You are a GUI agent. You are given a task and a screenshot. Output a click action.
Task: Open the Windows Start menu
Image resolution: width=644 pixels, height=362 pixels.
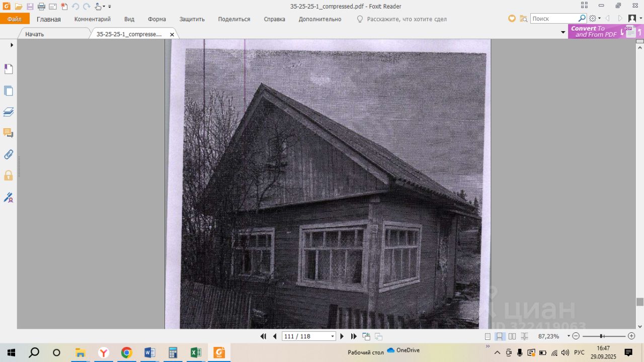[11, 352]
